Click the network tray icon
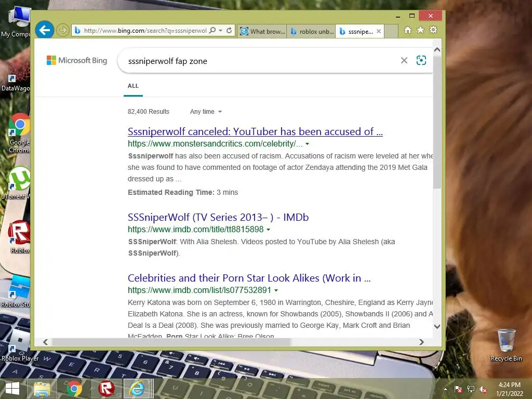The height and width of the screenshot is (399, 532). click(x=471, y=389)
